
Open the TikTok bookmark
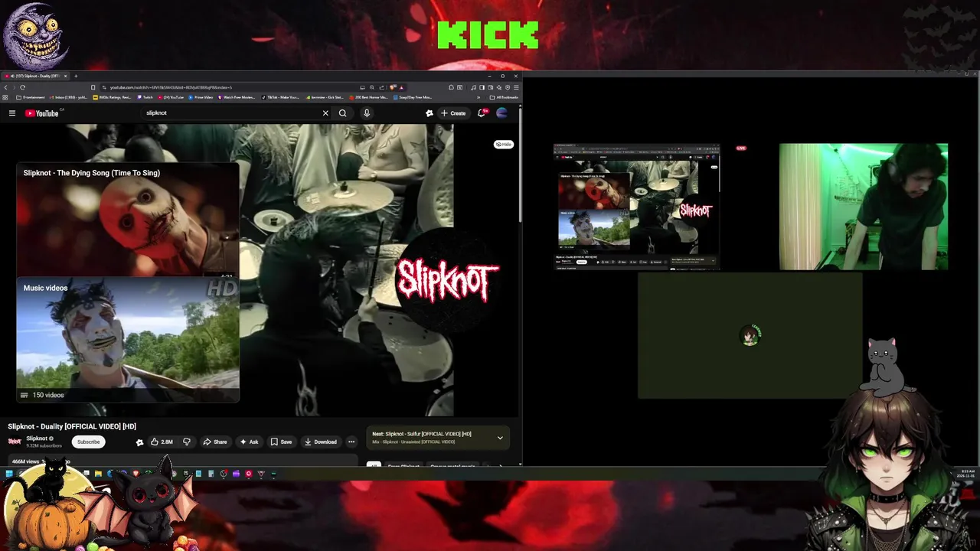pyautogui.click(x=280, y=97)
